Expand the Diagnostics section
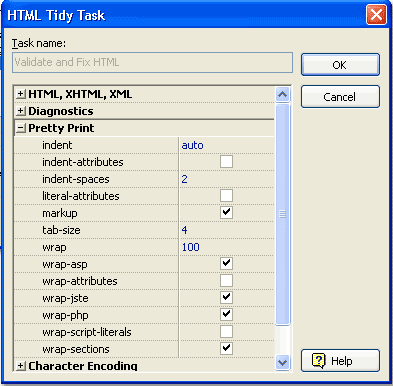The width and height of the screenshot is (393, 386). click(x=21, y=111)
